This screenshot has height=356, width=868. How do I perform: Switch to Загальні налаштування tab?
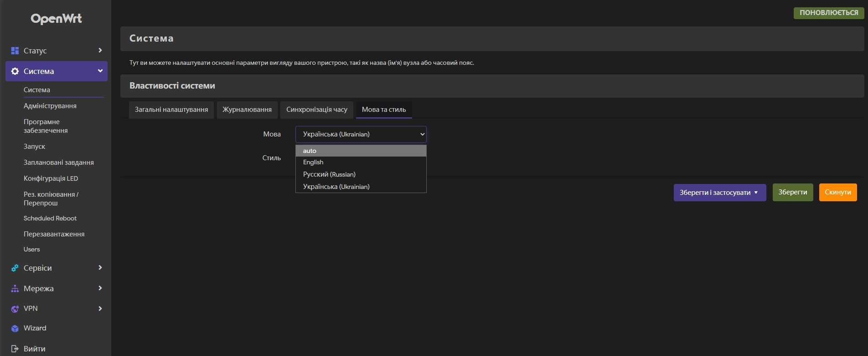click(x=171, y=110)
